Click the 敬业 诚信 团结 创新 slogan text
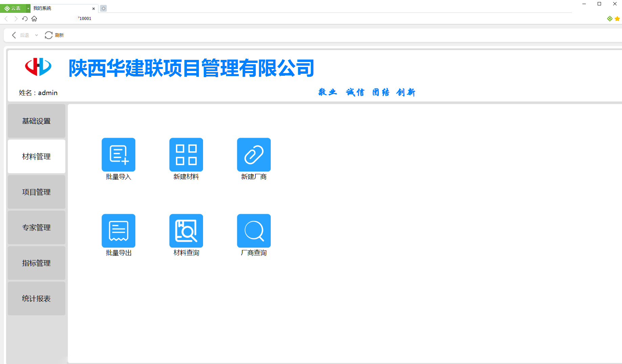This screenshot has width=622, height=364. (367, 92)
